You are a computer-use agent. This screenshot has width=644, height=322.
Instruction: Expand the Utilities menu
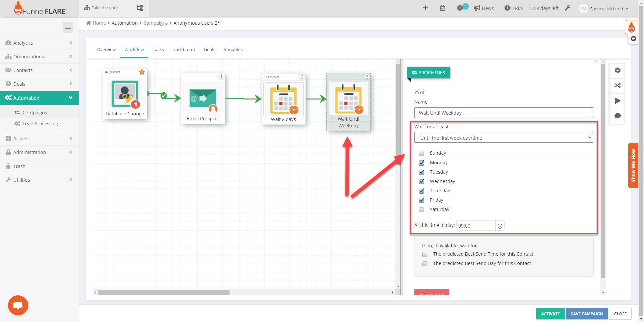tap(39, 180)
